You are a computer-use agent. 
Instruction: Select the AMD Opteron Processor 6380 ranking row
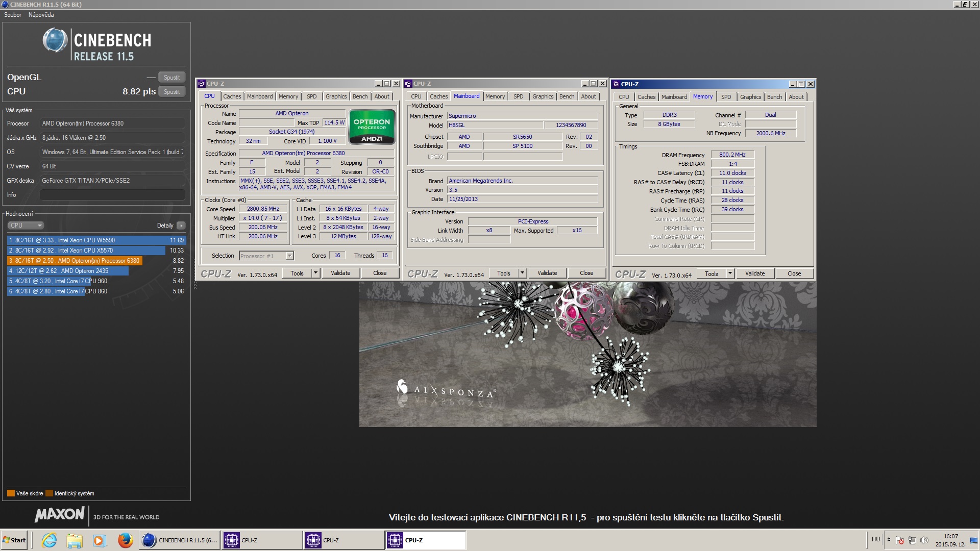click(x=96, y=261)
